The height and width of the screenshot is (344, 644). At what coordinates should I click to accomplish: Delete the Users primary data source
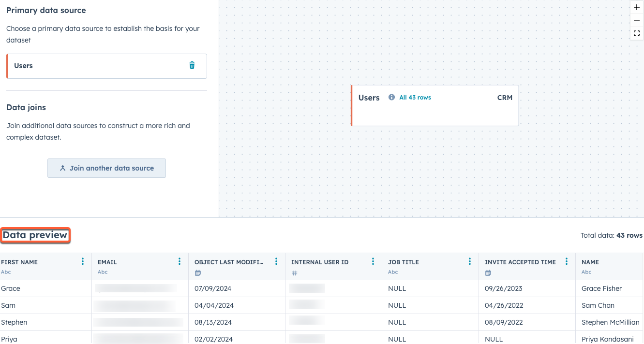coord(192,65)
